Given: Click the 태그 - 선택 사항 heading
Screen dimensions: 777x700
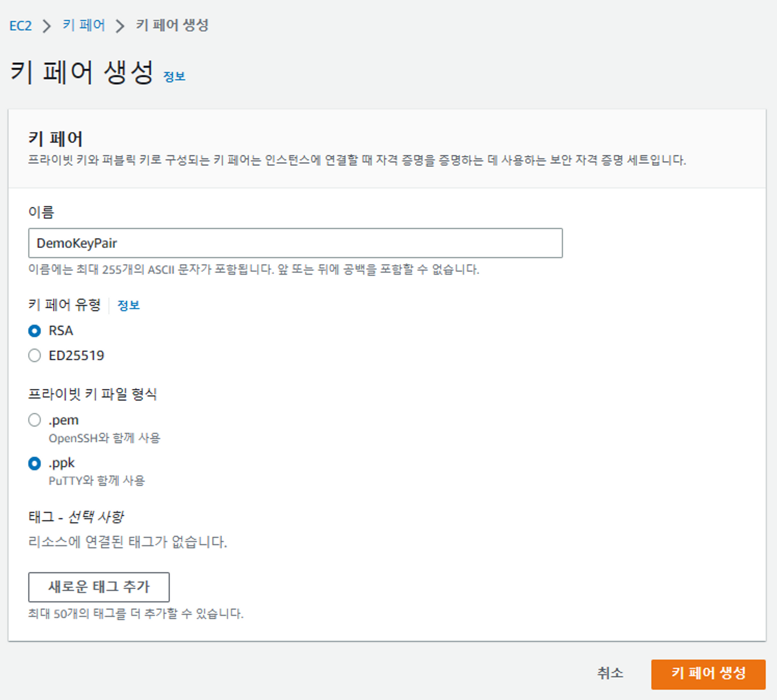Looking at the screenshot, I should [x=76, y=517].
